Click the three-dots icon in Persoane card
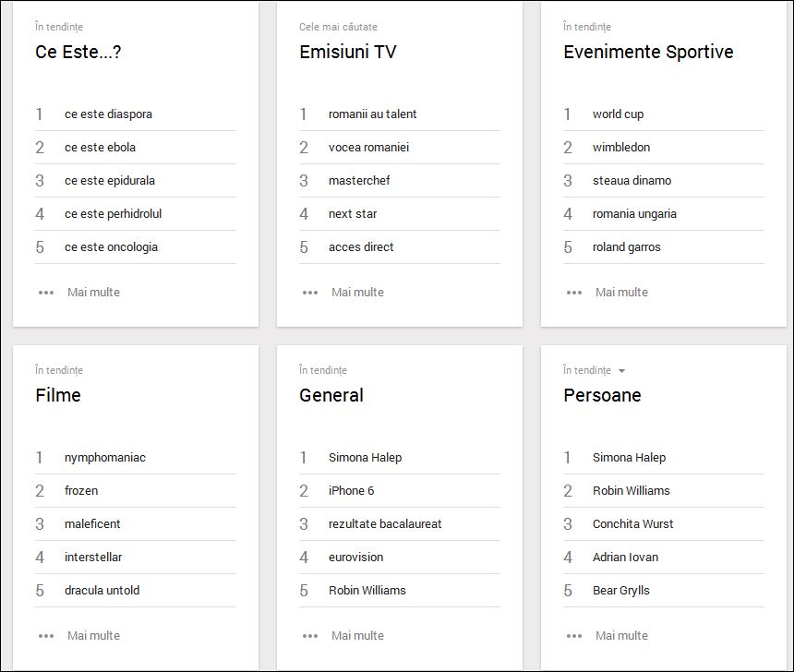Screen dimensions: 794x672 click(574, 636)
